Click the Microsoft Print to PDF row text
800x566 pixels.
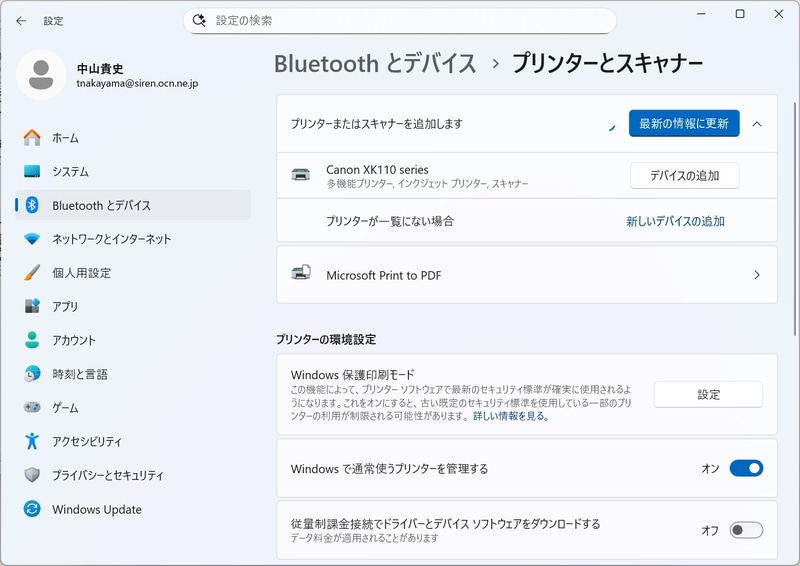(x=383, y=275)
